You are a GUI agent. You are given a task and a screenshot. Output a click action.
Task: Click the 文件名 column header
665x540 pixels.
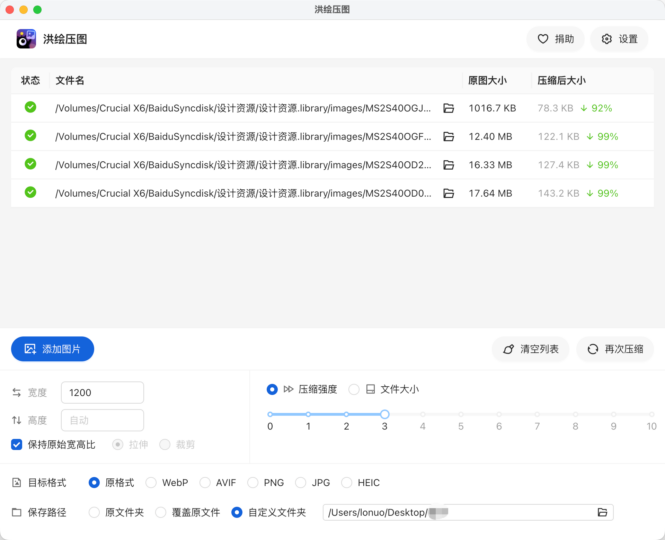tap(70, 80)
